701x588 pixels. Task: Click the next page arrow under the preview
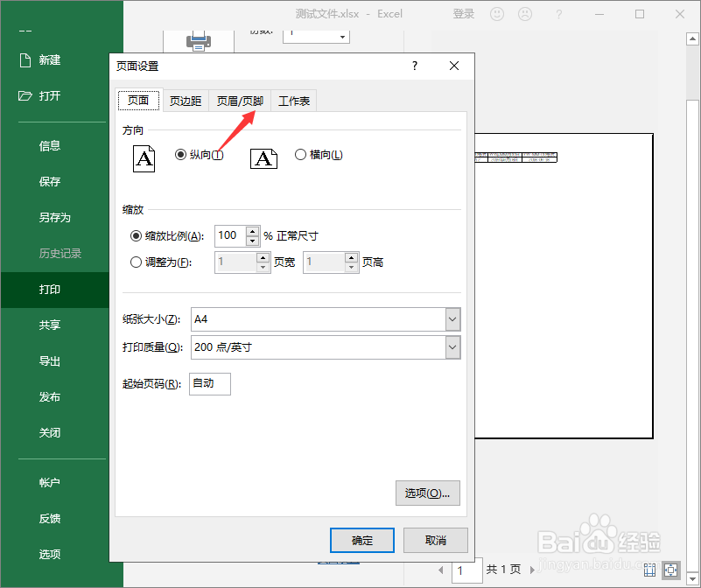coord(533,569)
